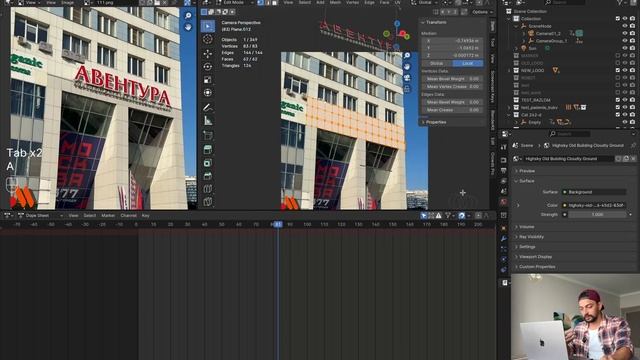The image size is (640, 360).
Task: Expand the Preview panel
Action: [x=527, y=171]
